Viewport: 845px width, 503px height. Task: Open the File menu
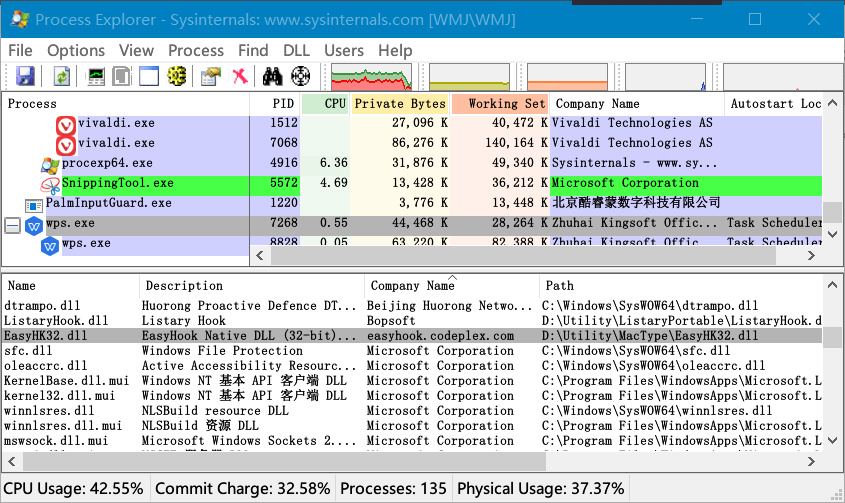click(x=20, y=50)
